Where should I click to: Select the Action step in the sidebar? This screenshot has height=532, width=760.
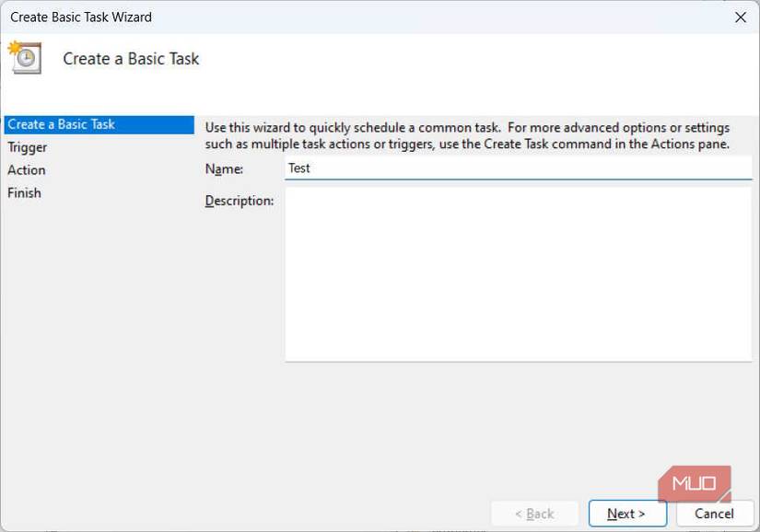[x=26, y=169]
